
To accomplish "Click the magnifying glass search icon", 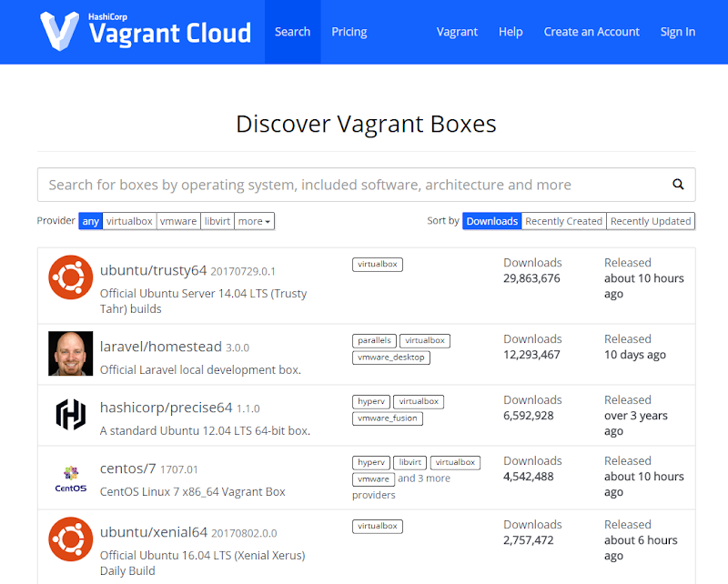I will click(x=678, y=184).
